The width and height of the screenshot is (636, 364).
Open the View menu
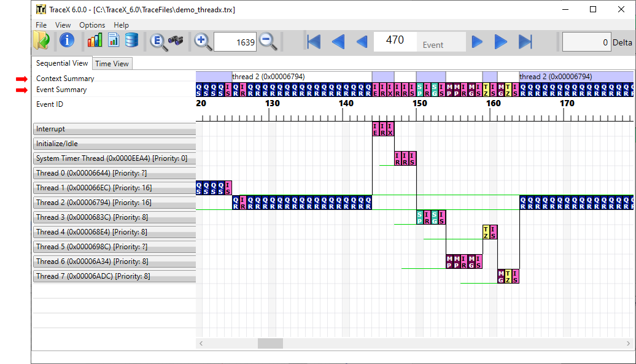tap(63, 25)
